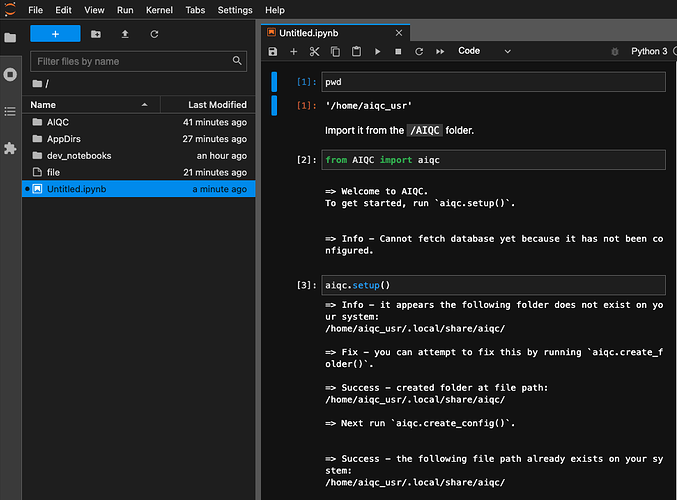Copy the selected cells
The image size is (677, 500).
click(x=335, y=51)
